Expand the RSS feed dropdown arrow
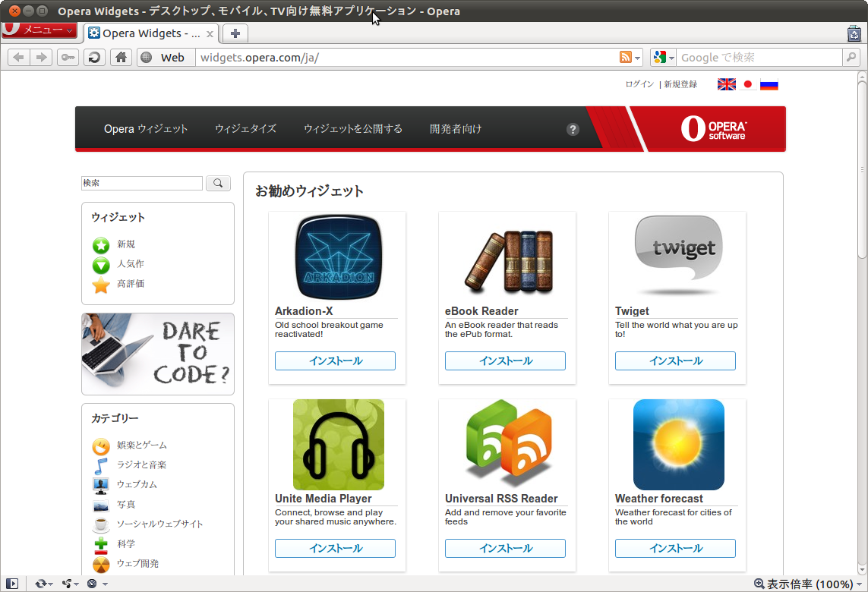Image resolution: width=868 pixels, height=592 pixels. pos(638,58)
